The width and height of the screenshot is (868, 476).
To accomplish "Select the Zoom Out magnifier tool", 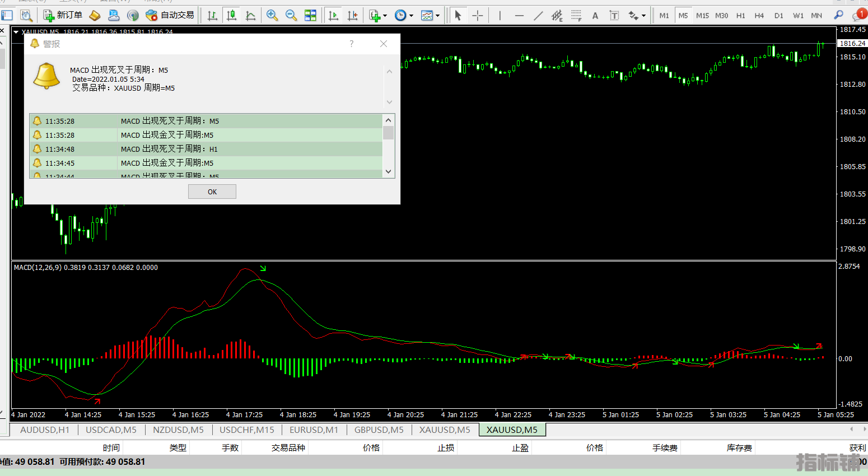I will coord(291,15).
